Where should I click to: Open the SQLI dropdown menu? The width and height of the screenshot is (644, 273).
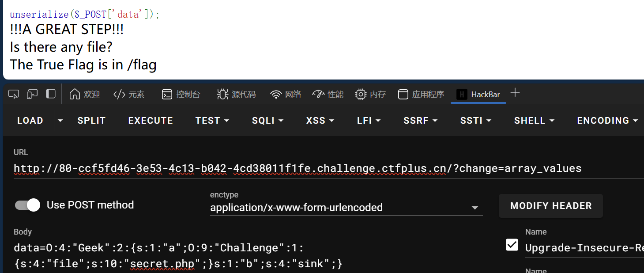tap(267, 121)
